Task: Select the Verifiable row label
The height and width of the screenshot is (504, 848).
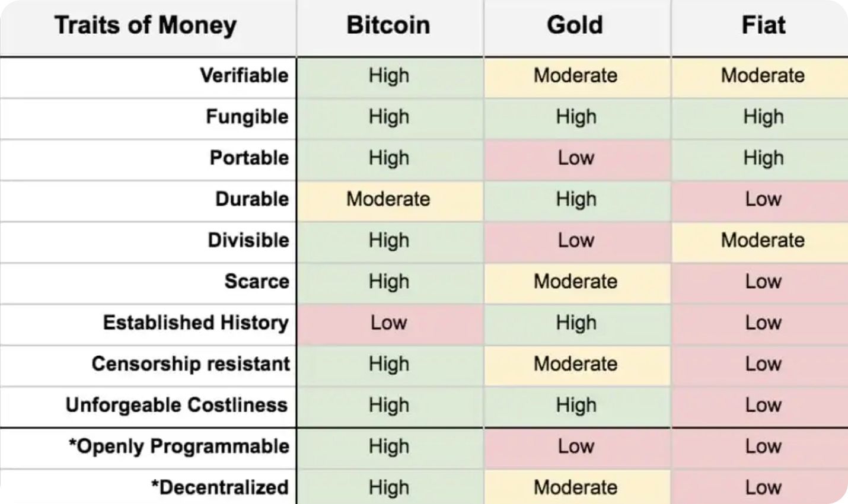Action: coord(244,76)
